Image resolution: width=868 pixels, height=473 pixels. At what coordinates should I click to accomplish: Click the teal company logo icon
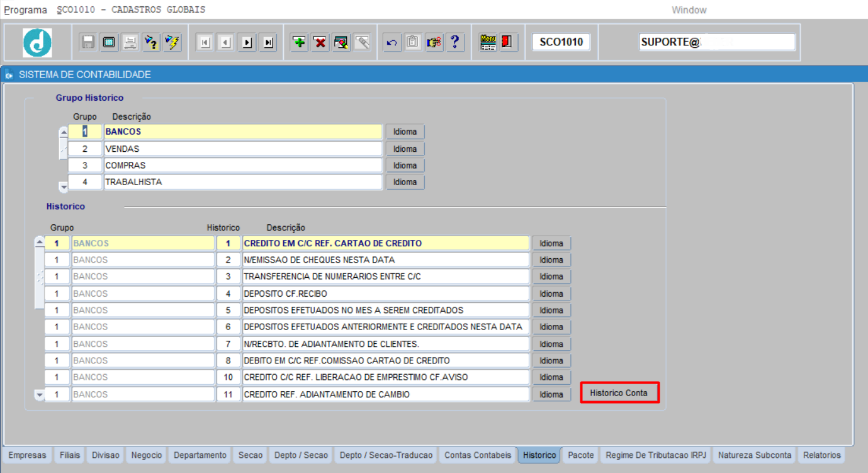38,43
